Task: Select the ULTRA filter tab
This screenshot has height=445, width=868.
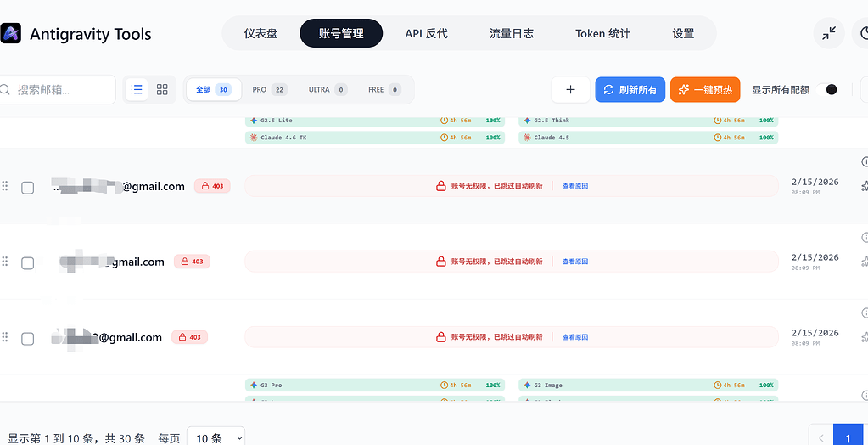Action: [x=328, y=90]
